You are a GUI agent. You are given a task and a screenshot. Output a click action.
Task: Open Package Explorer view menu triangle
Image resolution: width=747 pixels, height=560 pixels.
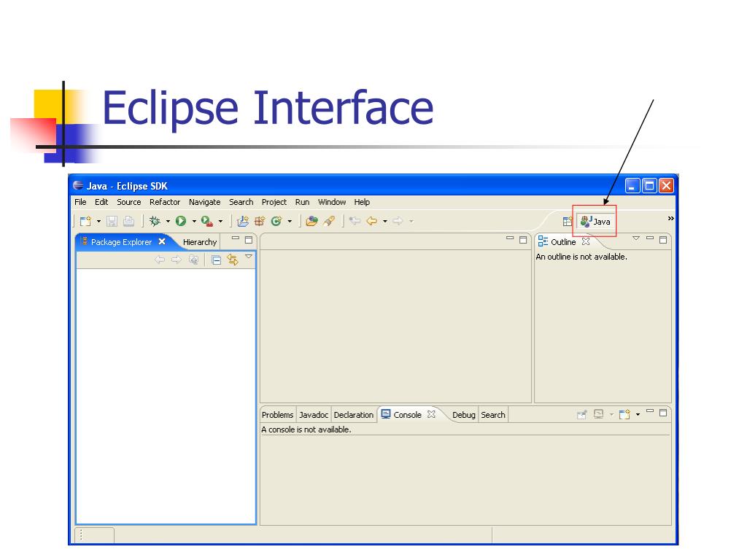(x=249, y=257)
